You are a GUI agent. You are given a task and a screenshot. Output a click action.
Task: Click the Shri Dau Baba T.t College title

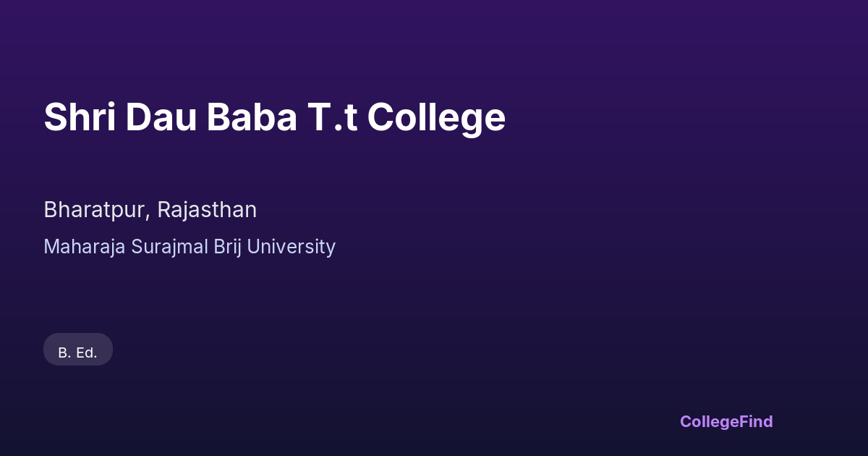click(274, 117)
